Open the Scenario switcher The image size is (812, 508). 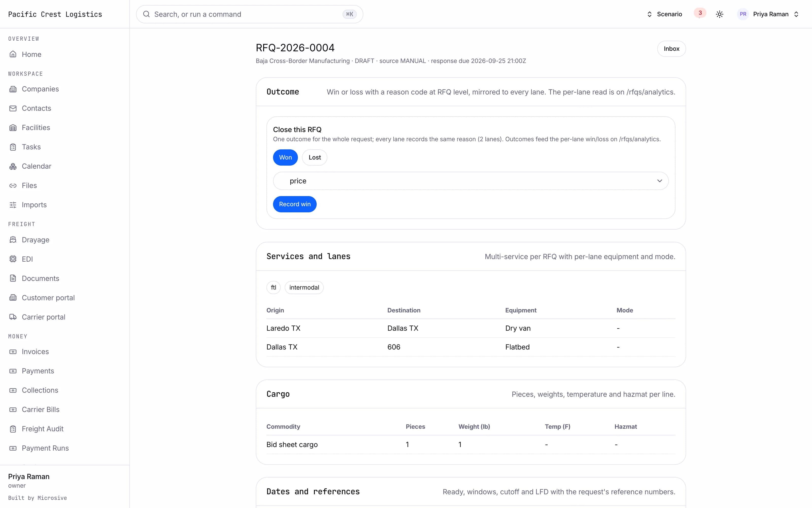[x=665, y=14]
